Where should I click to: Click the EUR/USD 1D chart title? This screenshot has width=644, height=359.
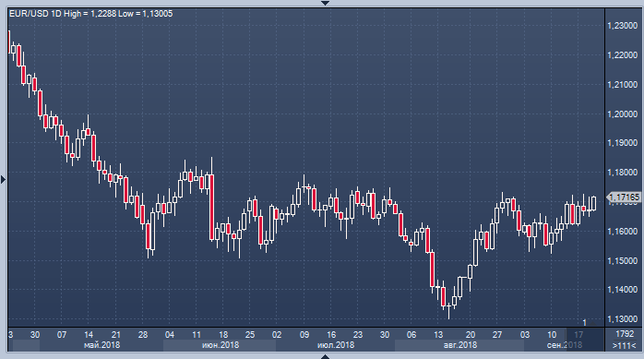tap(35, 14)
